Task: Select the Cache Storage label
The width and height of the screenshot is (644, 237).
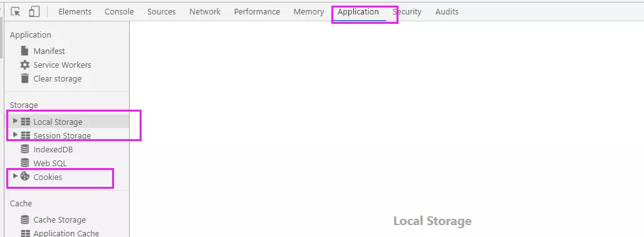Action: [60, 220]
